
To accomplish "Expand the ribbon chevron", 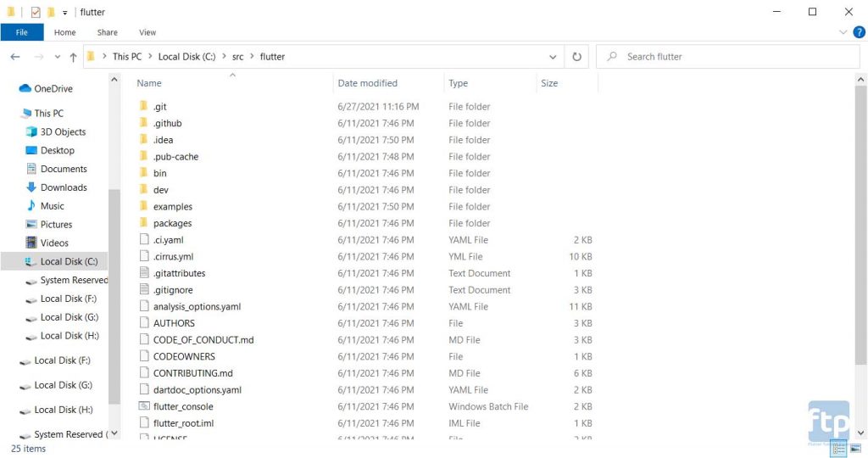I will [843, 32].
